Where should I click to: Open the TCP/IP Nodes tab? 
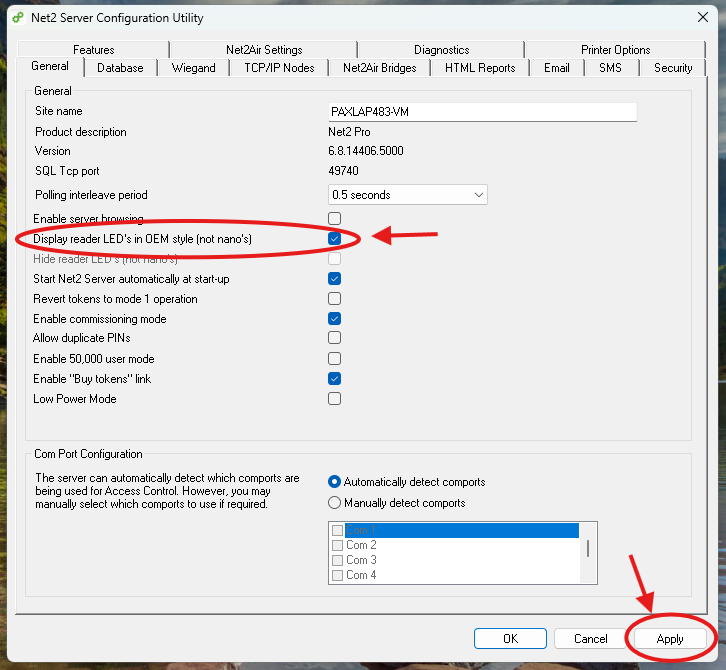click(x=279, y=68)
